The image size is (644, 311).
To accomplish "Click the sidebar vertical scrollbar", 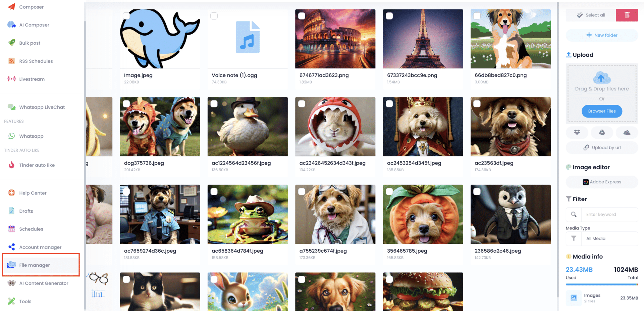I will 85,165.
